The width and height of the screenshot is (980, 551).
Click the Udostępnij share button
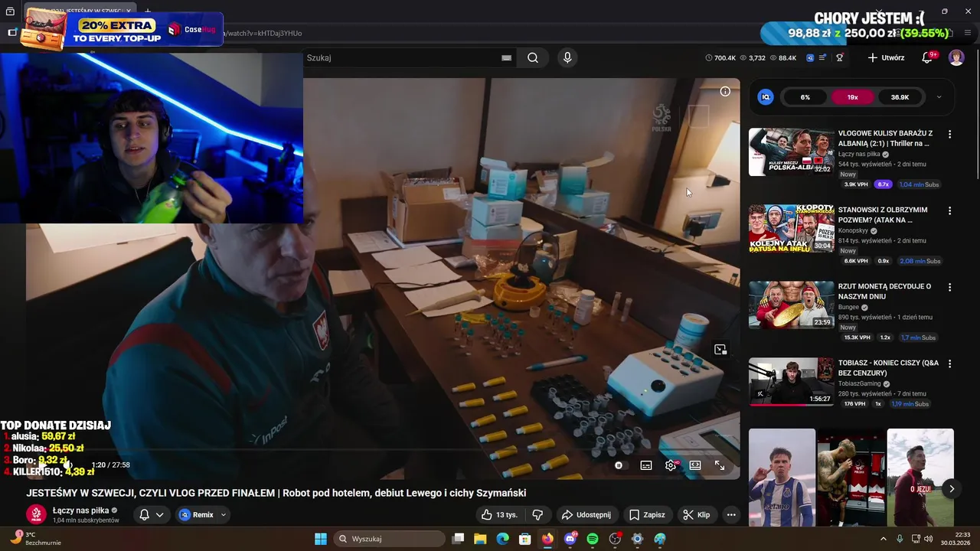pyautogui.click(x=586, y=515)
